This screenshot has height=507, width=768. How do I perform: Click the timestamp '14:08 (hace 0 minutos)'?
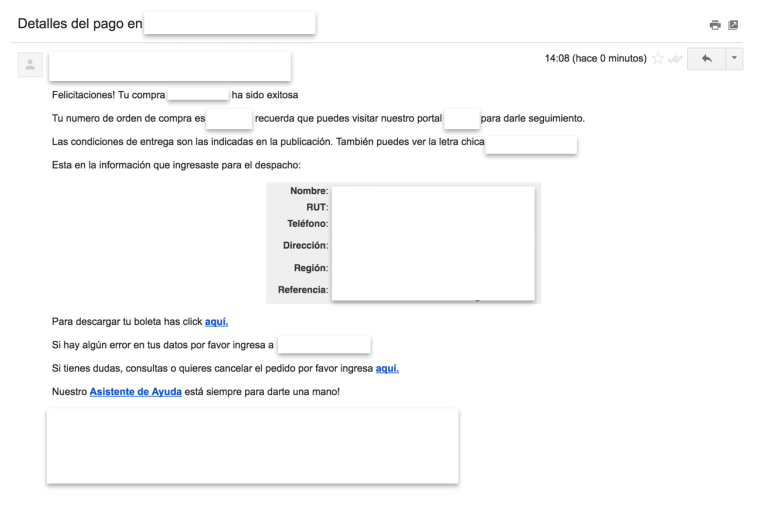click(596, 59)
